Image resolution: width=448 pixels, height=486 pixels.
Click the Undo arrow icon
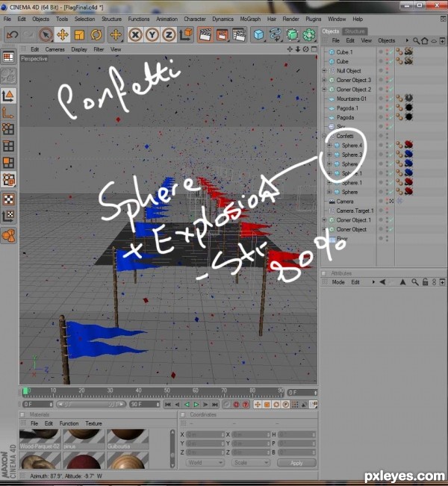[x=12, y=34]
